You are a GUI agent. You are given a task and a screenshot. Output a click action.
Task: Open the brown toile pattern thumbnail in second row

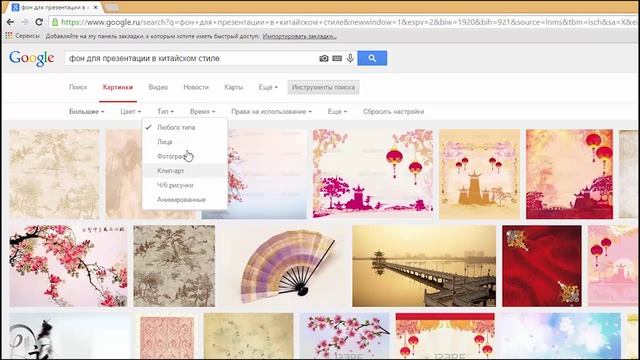pyautogui.click(x=174, y=266)
